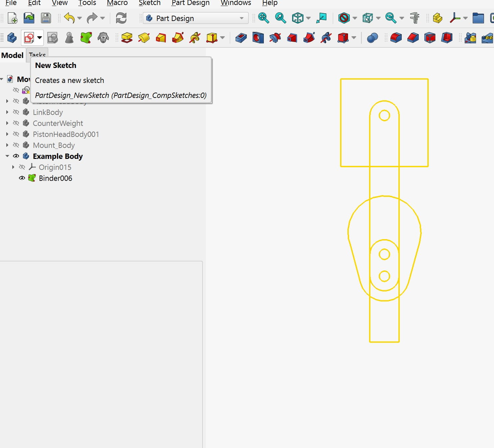
Task: Open the measure caliper tool
Action: 415,18
